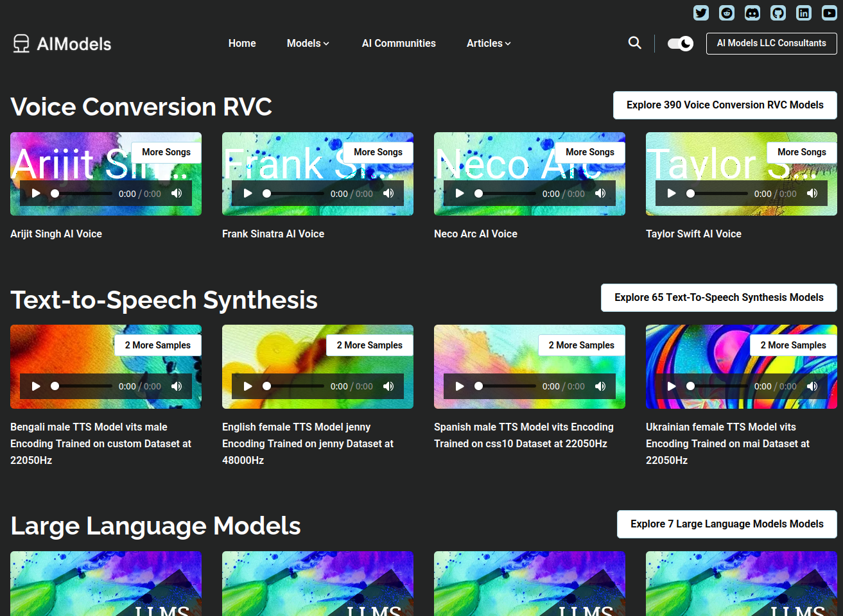This screenshot has width=843, height=616.
Task: Click the Arijit Singh audio seek slider
Action: (x=81, y=193)
